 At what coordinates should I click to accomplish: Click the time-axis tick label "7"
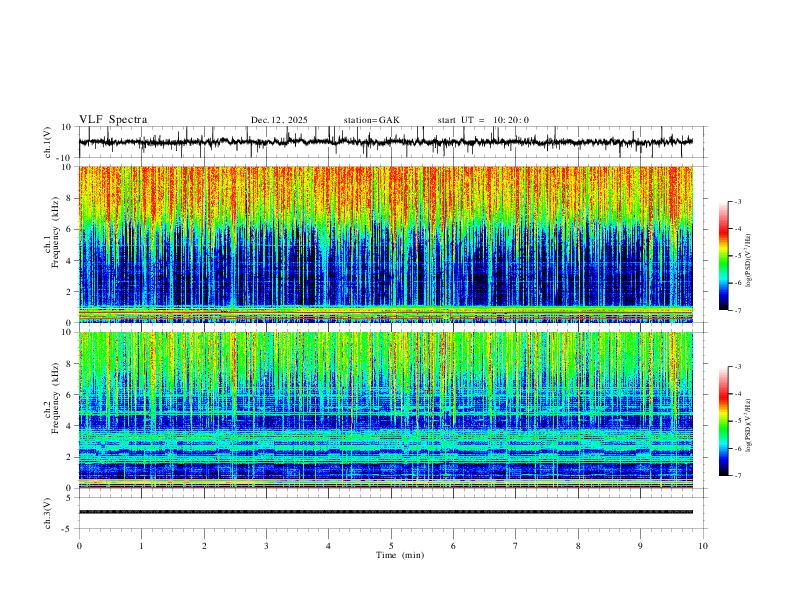[516, 546]
